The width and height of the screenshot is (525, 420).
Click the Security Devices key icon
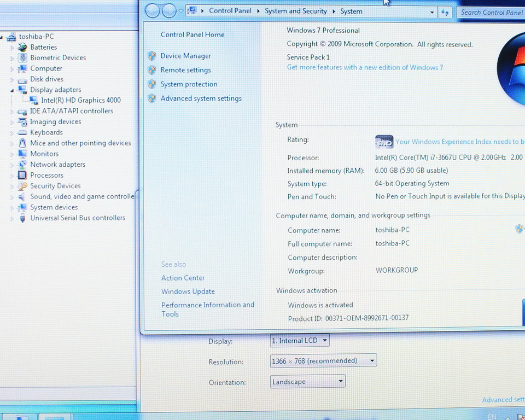[22, 186]
